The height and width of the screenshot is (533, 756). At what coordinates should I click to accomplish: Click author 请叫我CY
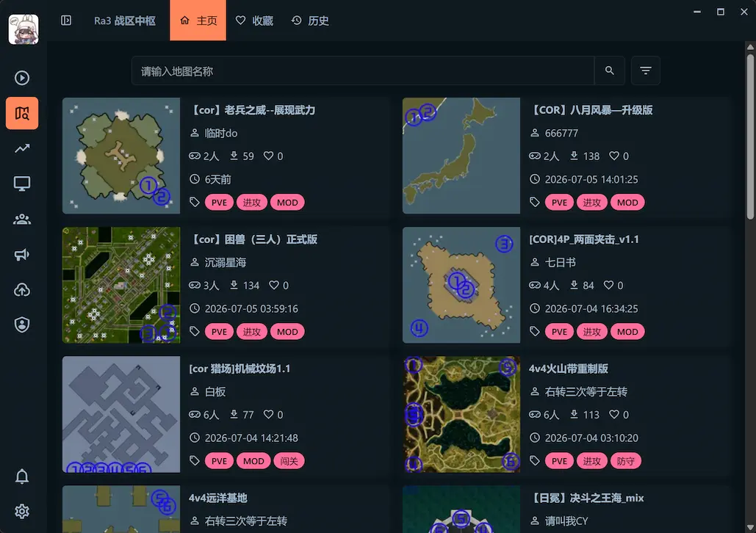click(566, 521)
